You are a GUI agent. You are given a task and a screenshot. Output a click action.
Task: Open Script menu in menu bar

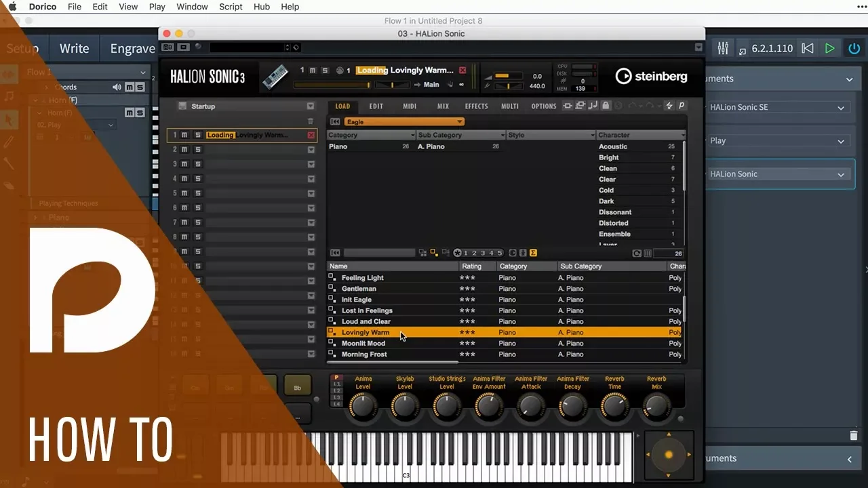pos(231,7)
